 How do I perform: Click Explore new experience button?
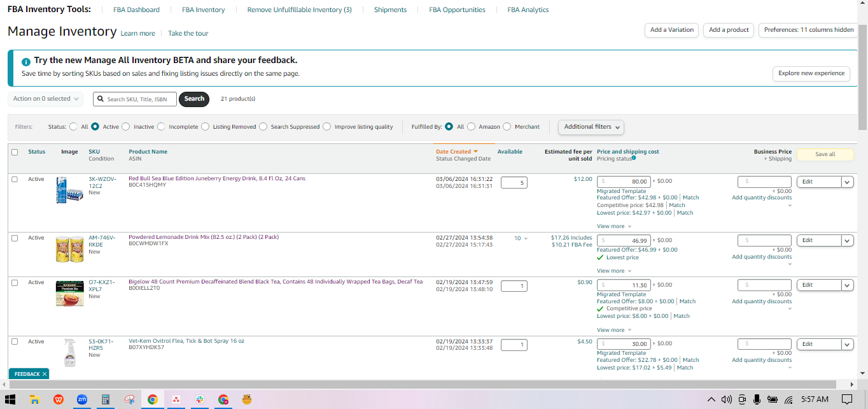pyautogui.click(x=811, y=73)
